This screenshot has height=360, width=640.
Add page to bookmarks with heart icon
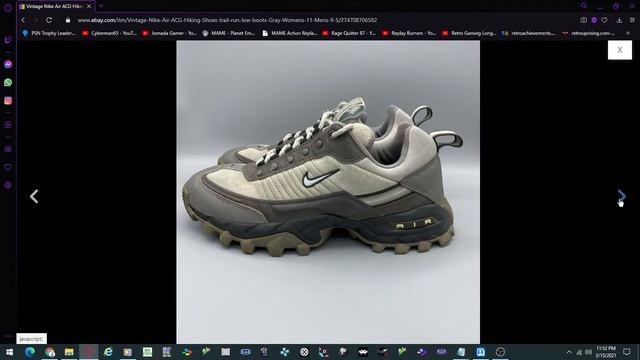tap(604, 20)
